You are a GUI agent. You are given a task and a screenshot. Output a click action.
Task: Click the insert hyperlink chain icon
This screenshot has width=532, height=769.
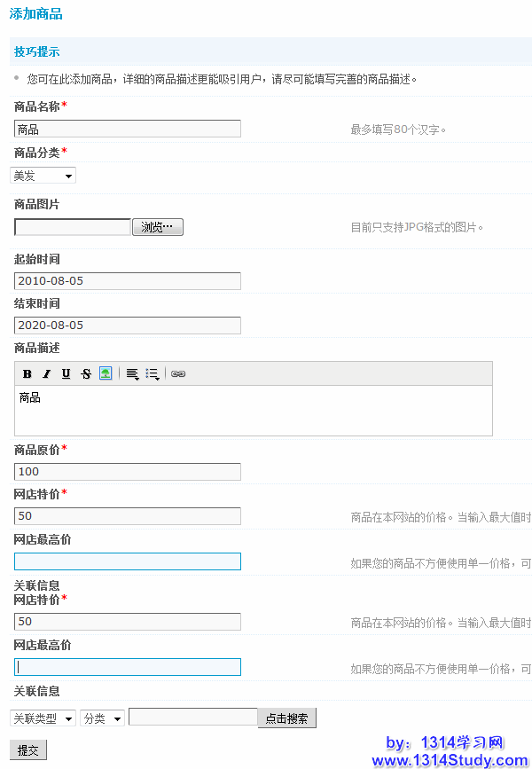pyautogui.click(x=178, y=373)
